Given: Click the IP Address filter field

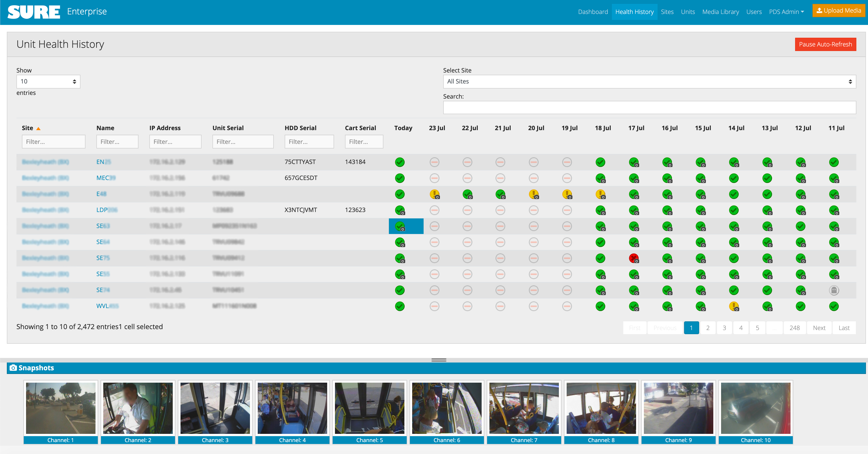Looking at the screenshot, I should pyautogui.click(x=175, y=142).
